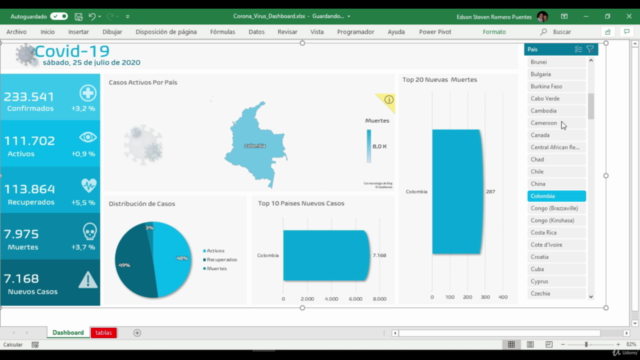Select Czechia in País slicer

point(557,294)
